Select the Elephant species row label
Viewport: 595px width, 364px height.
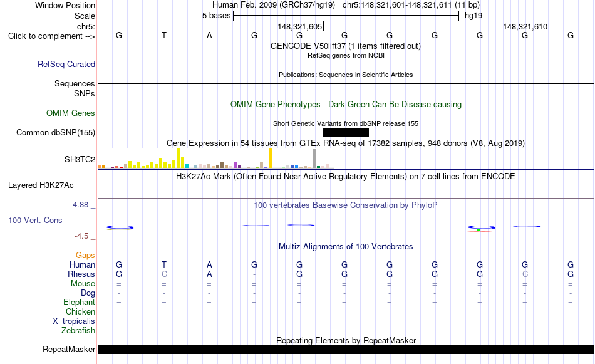(79, 302)
